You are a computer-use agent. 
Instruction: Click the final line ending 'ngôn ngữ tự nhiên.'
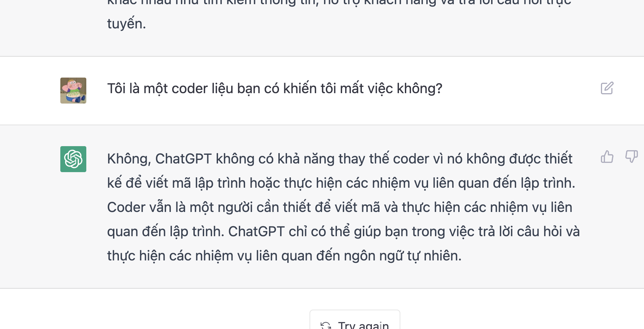(x=284, y=256)
